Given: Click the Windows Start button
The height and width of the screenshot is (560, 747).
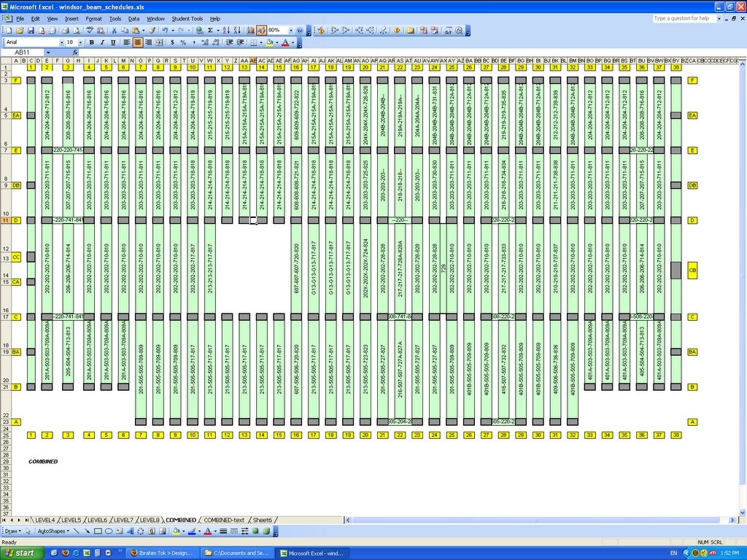Looking at the screenshot, I should pyautogui.click(x=19, y=553).
